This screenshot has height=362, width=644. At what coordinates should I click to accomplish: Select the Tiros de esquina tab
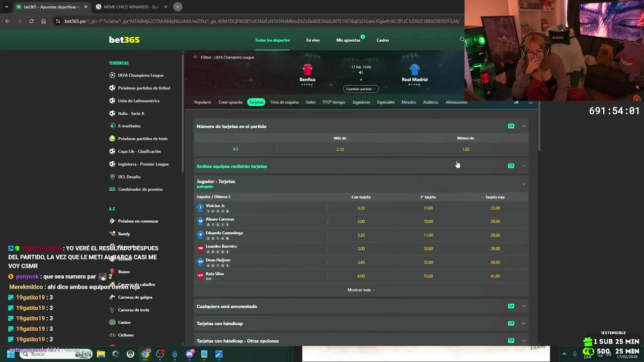tap(284, 102)
